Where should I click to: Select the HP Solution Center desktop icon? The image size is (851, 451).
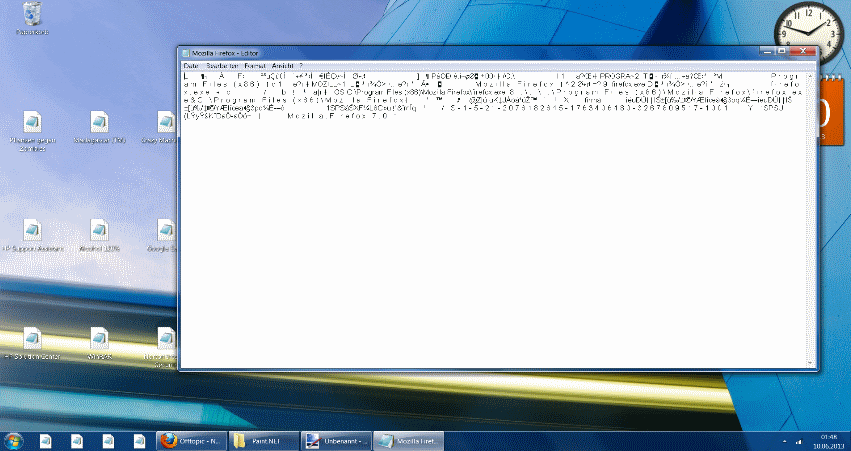point(33,344)
